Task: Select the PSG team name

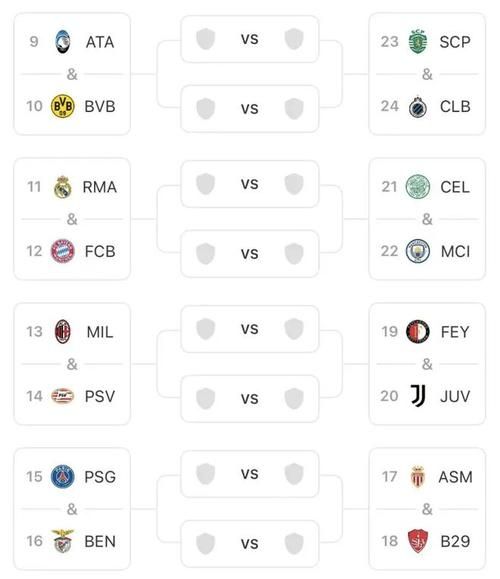Action: click(100, 477)
